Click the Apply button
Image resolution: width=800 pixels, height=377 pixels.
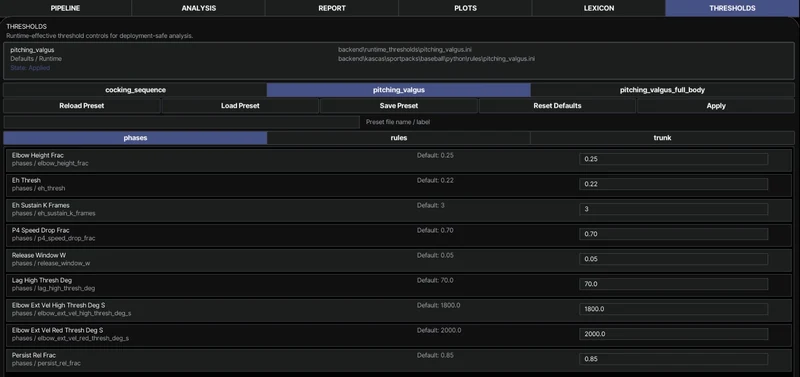coord(716,106)
